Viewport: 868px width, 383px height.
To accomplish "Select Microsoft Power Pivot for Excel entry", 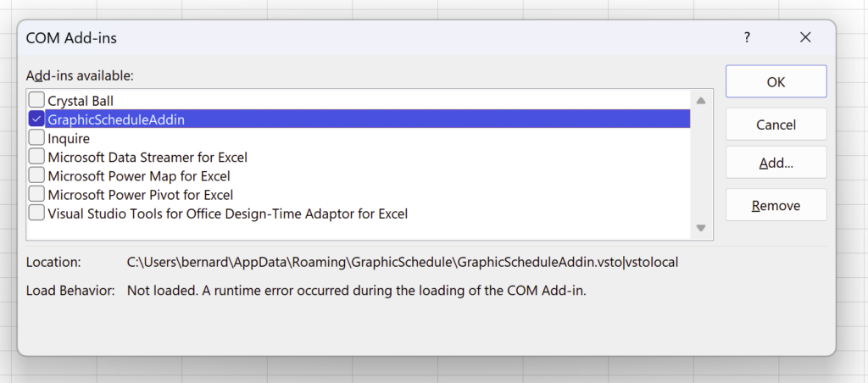I will point(141,195).
